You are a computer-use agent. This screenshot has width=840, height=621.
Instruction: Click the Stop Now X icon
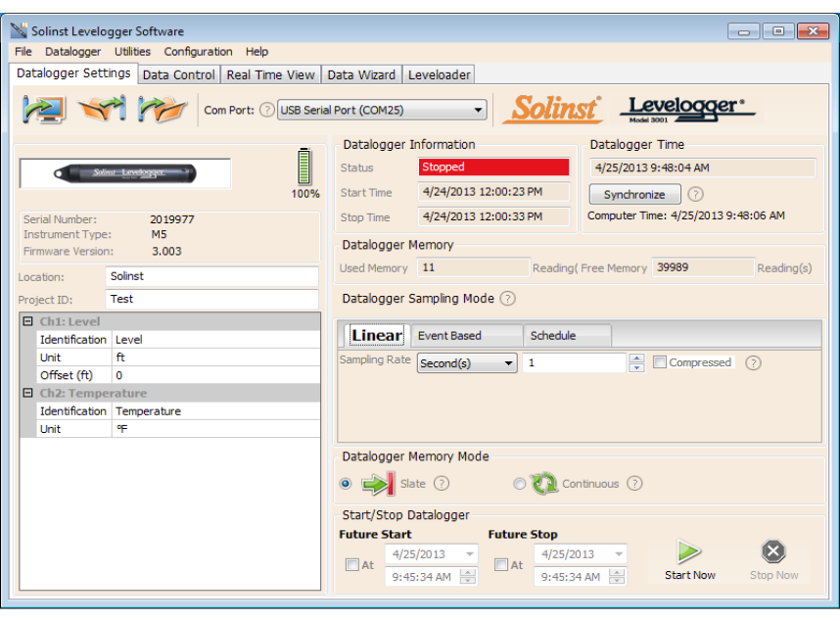(x=773, y=551)
